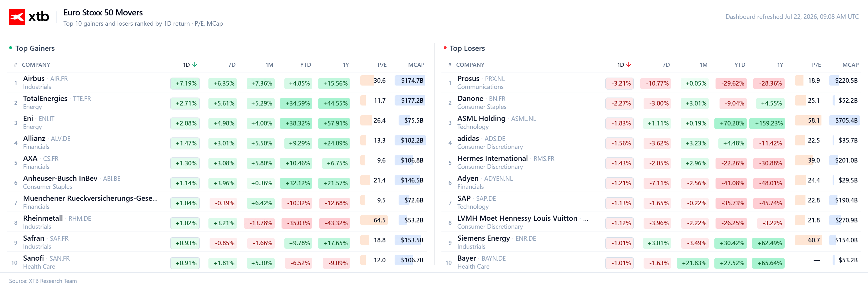868x288 pixels.
Task: Click the red Top Losers dot
Action: [x=445, y=48]
